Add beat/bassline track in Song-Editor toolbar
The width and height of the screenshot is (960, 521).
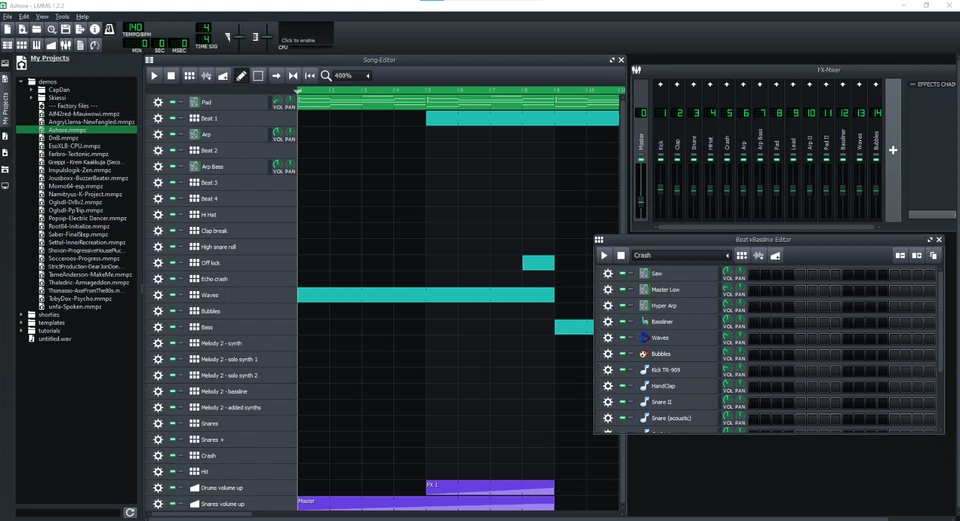[189, 76]
